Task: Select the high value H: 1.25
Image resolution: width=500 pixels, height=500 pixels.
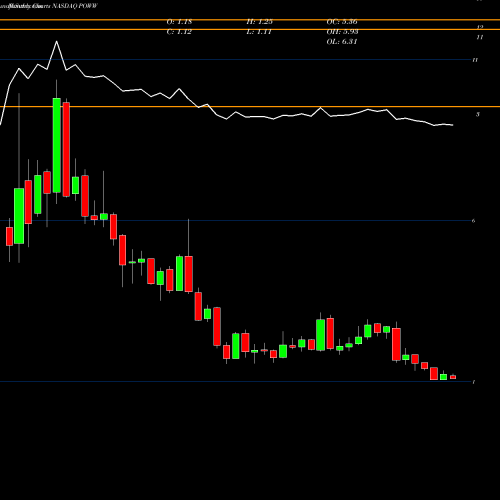Action: coord(260,22)
